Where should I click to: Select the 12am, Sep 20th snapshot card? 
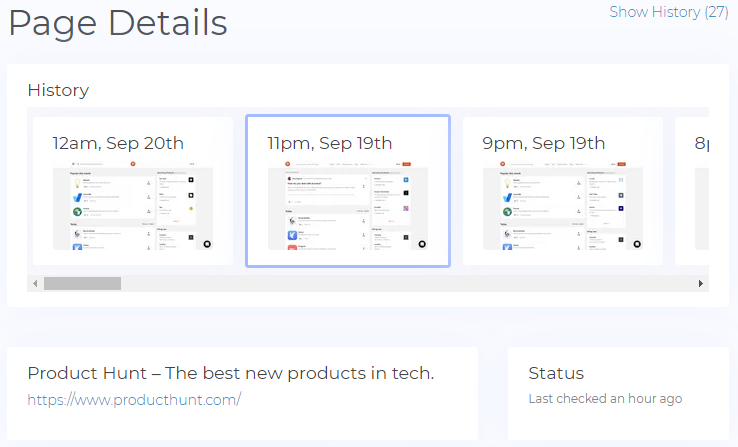(132, 190)
